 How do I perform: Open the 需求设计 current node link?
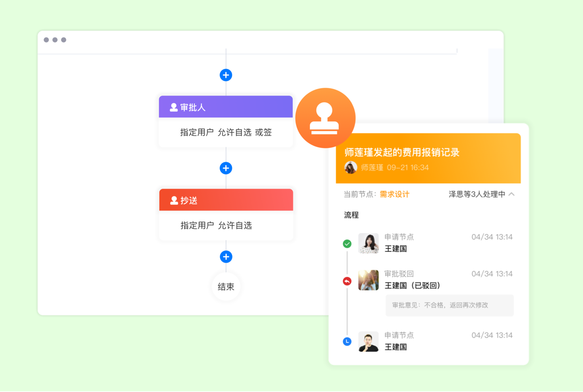click(x=394, y=194)
